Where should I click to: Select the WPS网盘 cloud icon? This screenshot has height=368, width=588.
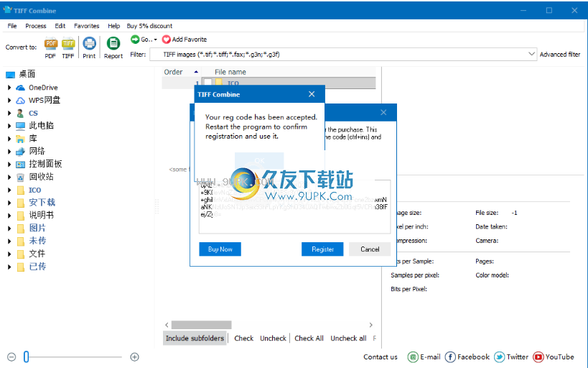click(20, 100)
